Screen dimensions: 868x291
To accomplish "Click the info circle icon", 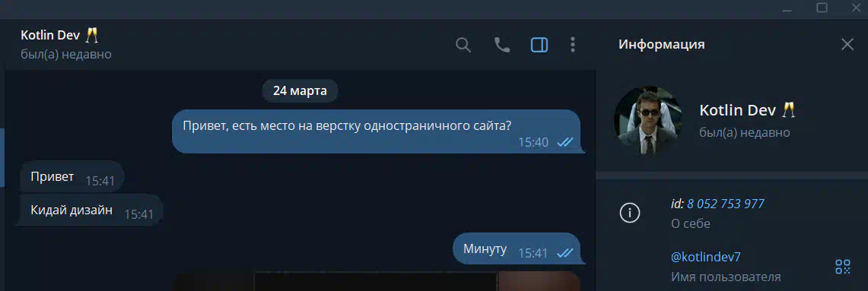I will point(629,213).
